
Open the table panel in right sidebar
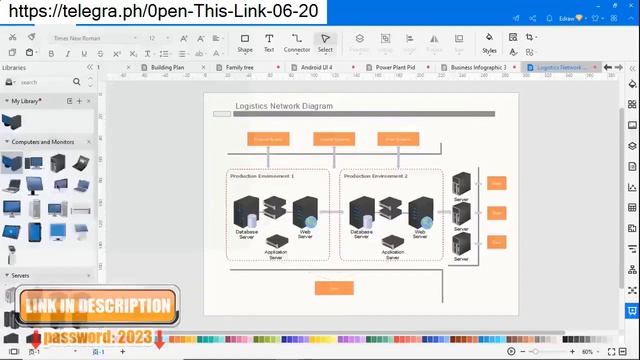pos(632,208)
